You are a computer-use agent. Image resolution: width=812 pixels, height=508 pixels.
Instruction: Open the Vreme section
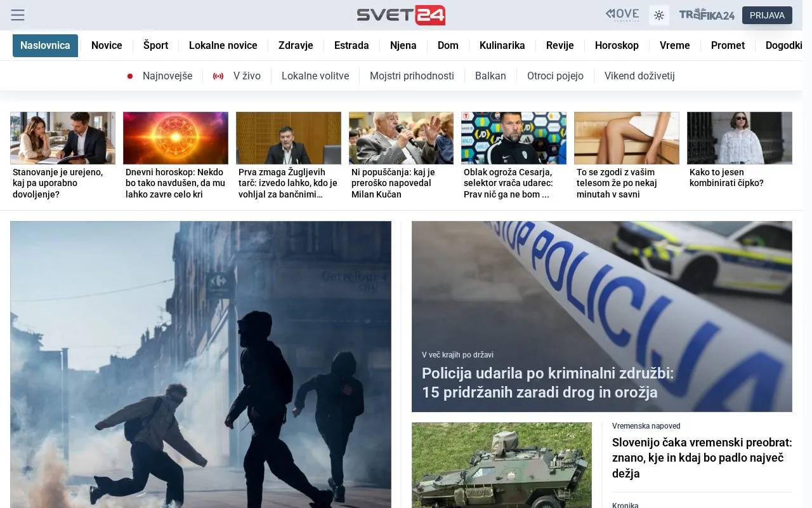tap(675, 46)
